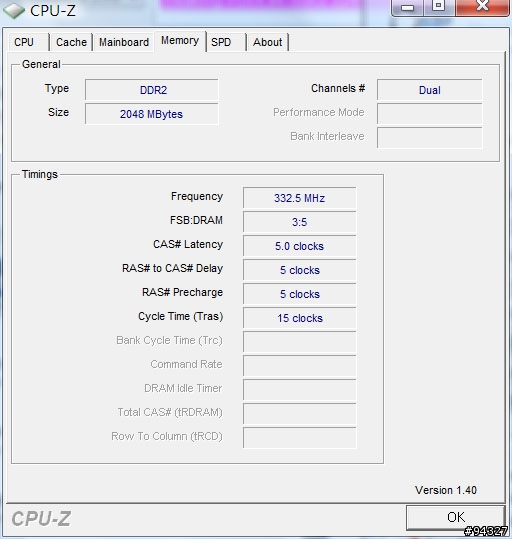The image size is (512, 539).
Task: Close the CPU-Z window
Action: point(482,7)
